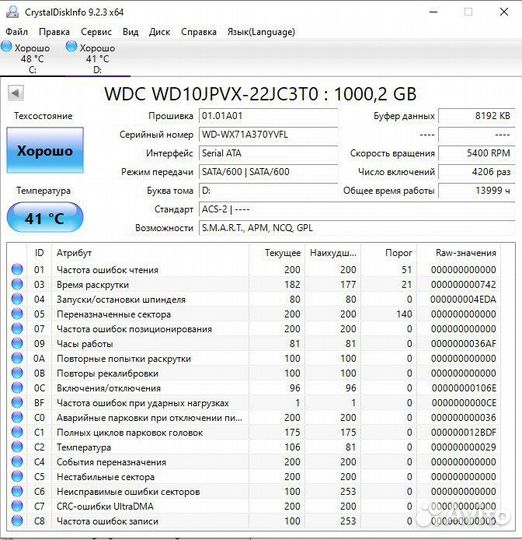Click the Текущее column header

pyautogui.click(x=276, y=253)
